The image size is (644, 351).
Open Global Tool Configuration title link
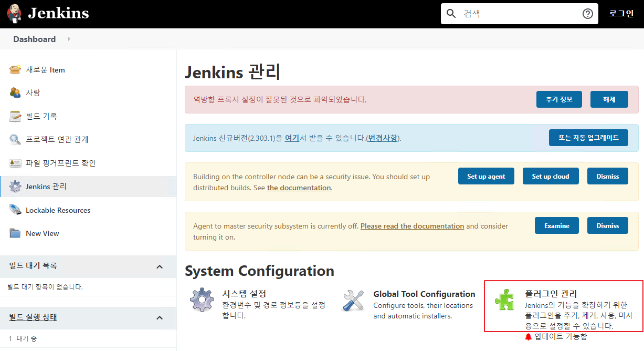click(x=424, y=294)
